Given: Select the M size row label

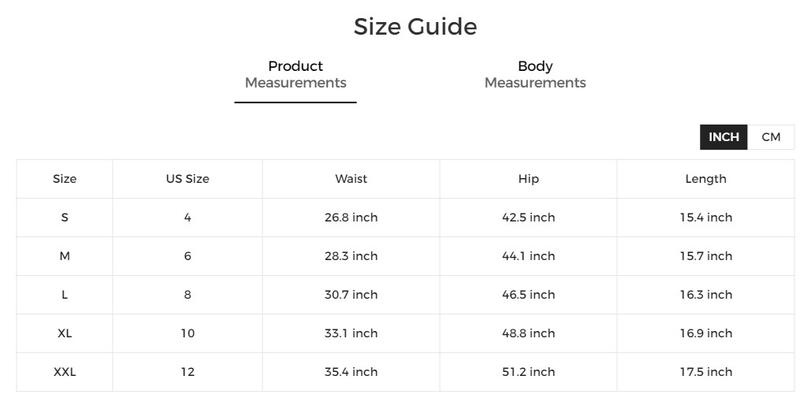Looking at the screenshot, I should click(x=65, y=256).
